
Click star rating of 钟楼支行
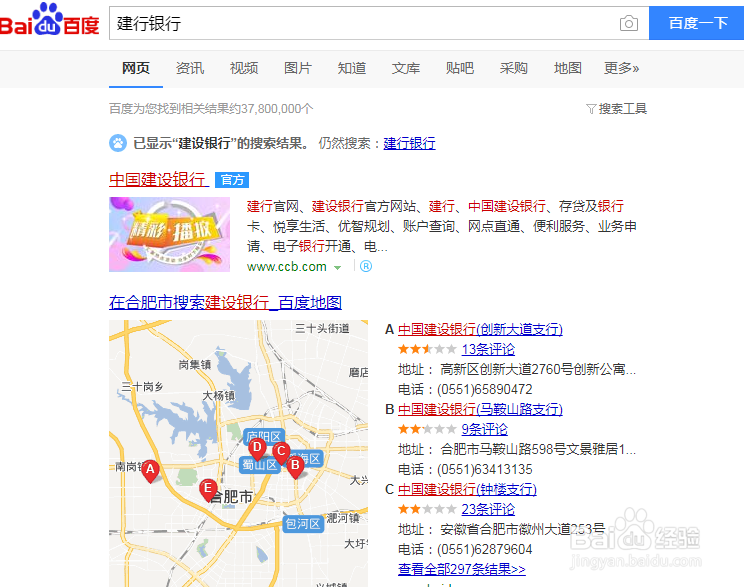427,510
